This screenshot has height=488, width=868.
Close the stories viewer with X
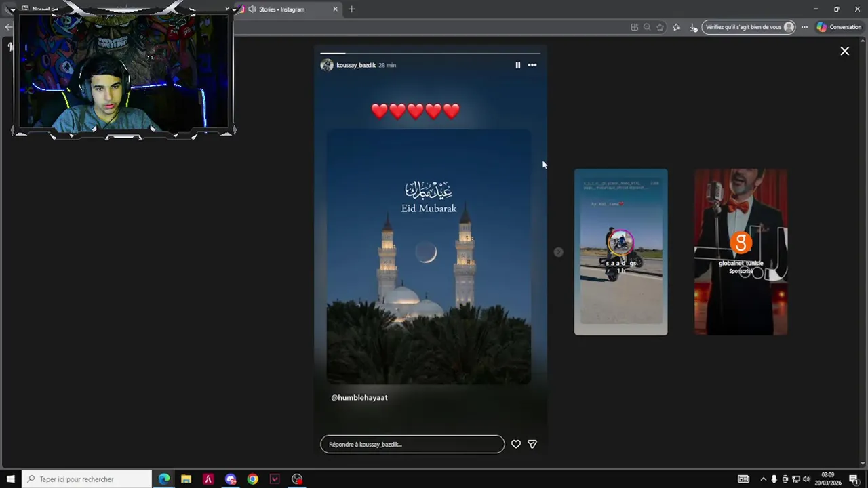click(x=845, y=51)
